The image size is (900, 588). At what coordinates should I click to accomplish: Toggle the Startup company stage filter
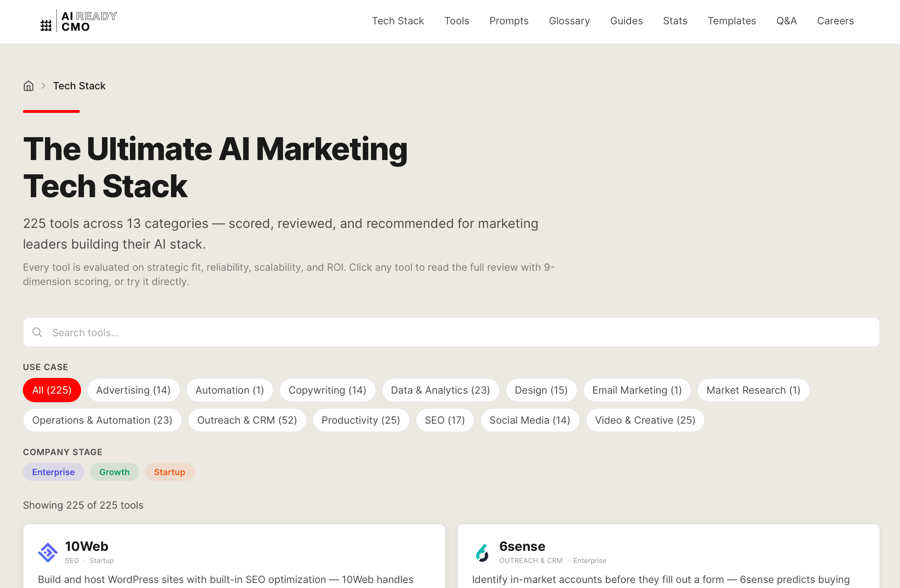pyautogui.click(x=169, y=472)
